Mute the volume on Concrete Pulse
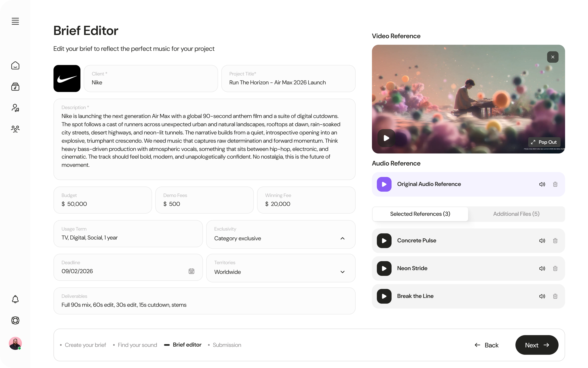The height and width of the screenshot is (368, 588). click(542, 241)
